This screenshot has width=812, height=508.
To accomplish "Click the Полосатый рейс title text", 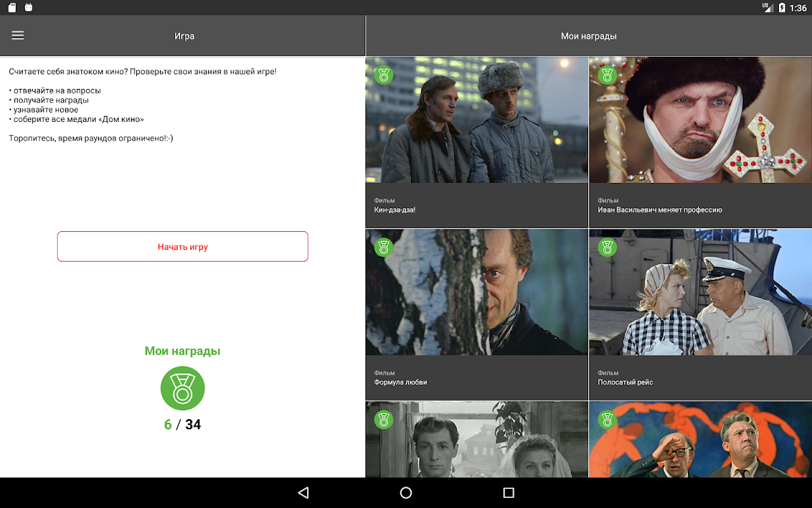I will 625,382.
